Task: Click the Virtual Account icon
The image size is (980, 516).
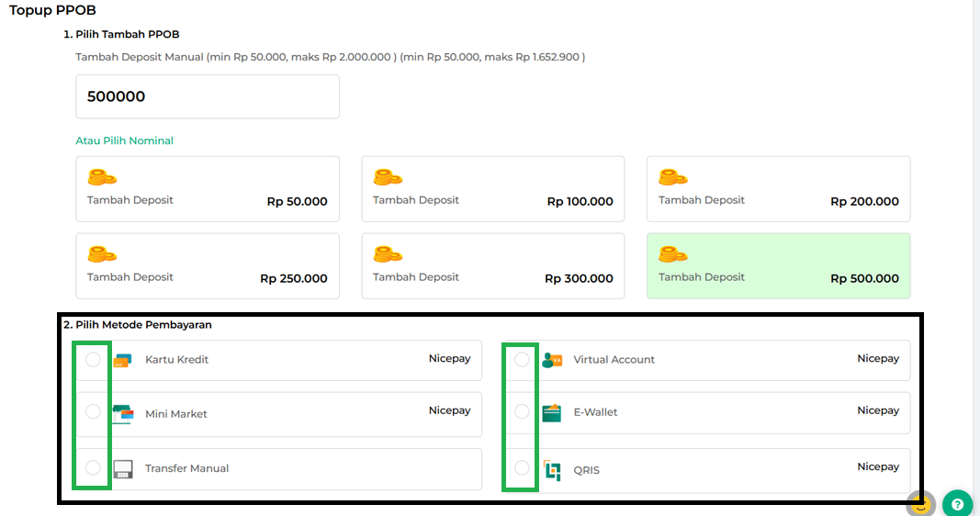Action: point(551,360)
